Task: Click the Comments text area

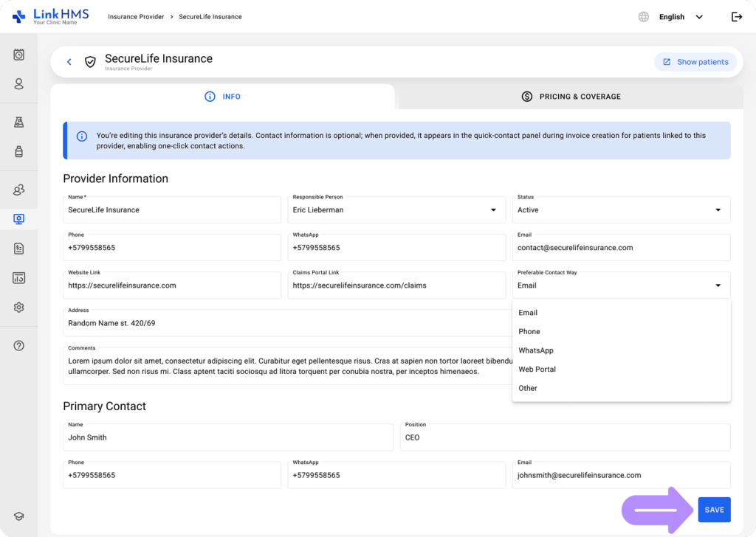Action: (287, 366)
